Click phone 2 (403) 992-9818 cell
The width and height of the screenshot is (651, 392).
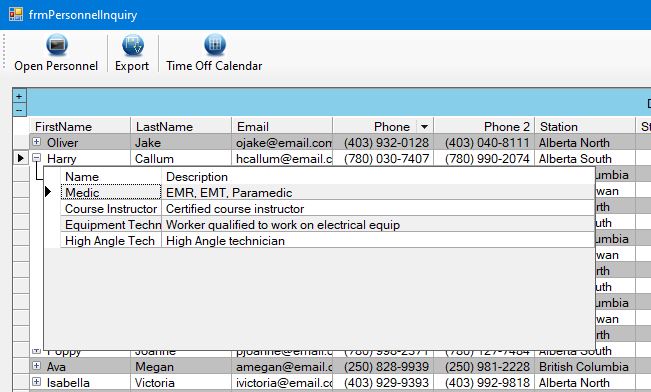click(x=484, y=382)
